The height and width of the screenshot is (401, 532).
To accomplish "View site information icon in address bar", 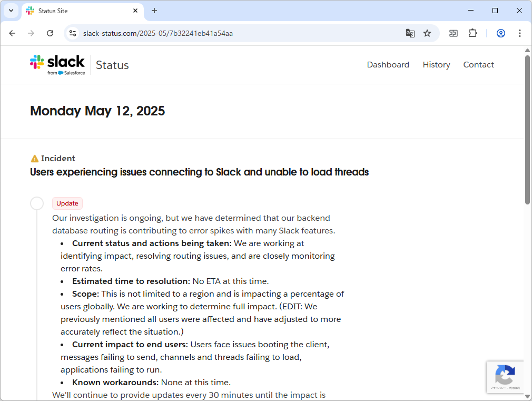I will pyautogui.click(x=73, y=33).
